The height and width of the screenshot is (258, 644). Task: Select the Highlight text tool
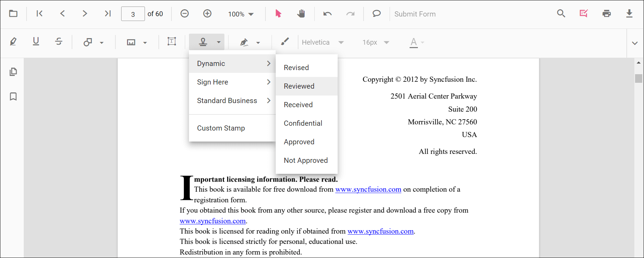pos(13,42)
